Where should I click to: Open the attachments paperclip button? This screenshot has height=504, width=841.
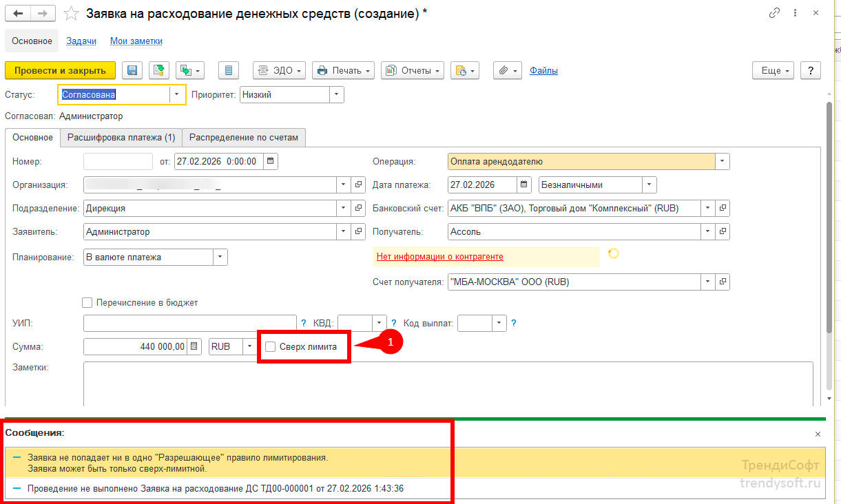click(508, 70)
